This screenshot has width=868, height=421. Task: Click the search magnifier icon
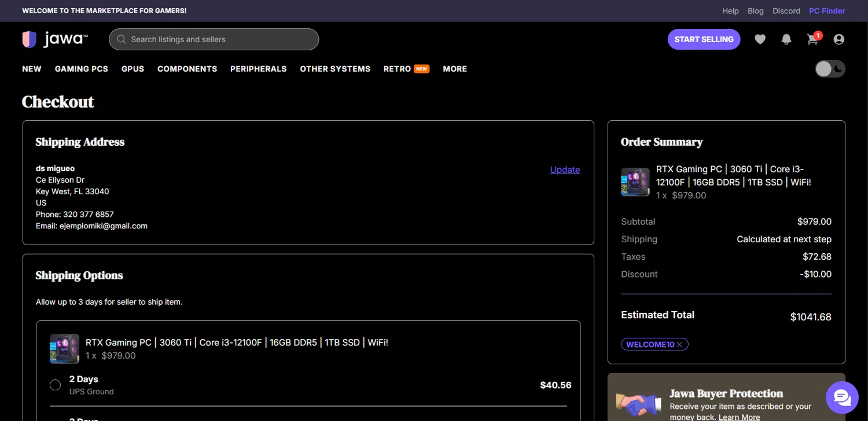tap(122, 39)
